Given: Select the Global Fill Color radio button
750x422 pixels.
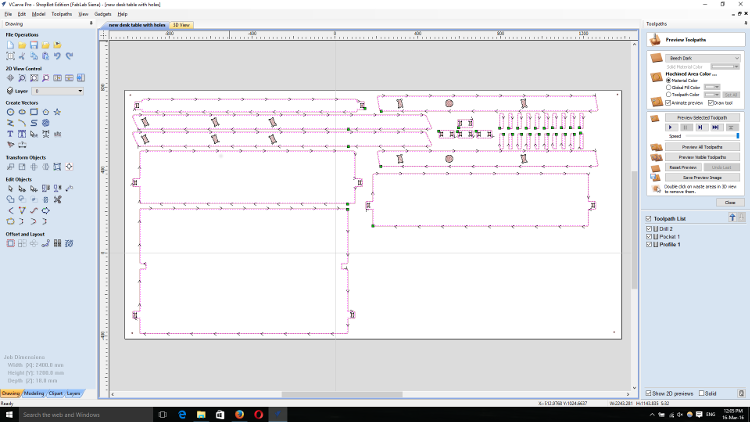Looking at the screenshot, I should 668,88.
